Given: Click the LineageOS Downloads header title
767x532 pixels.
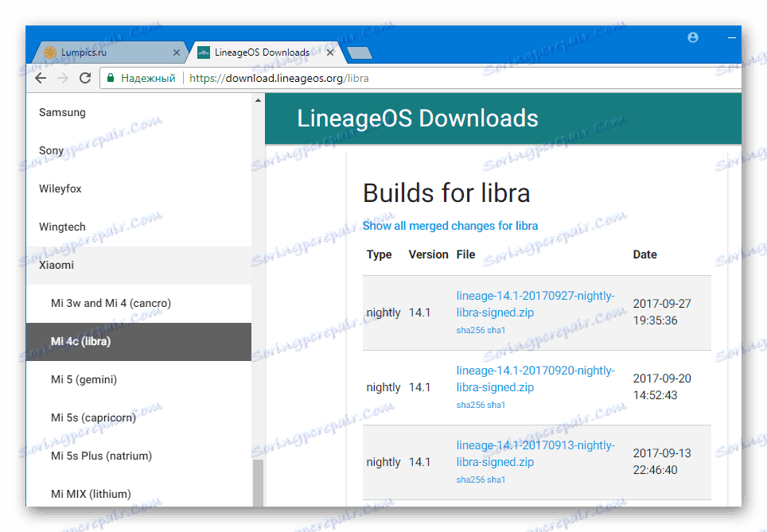Looking at the screenshot, I should tap(417, 118).
